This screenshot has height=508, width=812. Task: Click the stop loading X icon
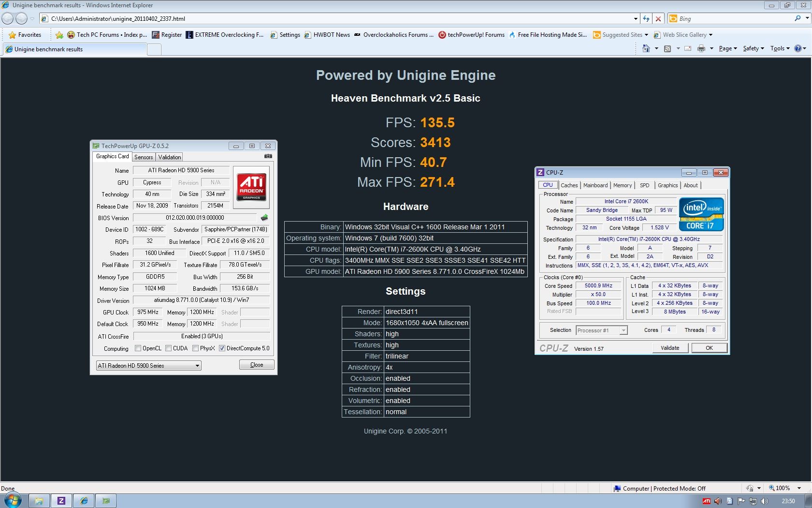point(658,19)
